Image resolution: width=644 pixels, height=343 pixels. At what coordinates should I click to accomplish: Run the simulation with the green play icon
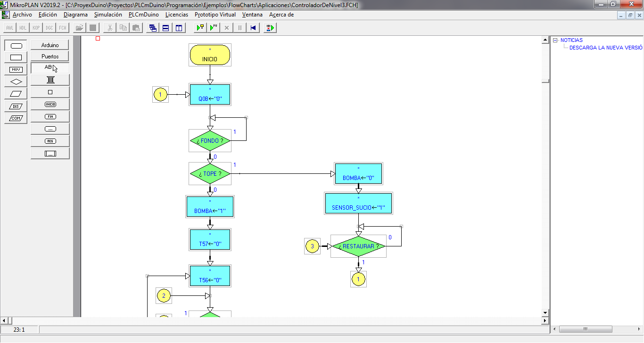click(x=198, y=27)
